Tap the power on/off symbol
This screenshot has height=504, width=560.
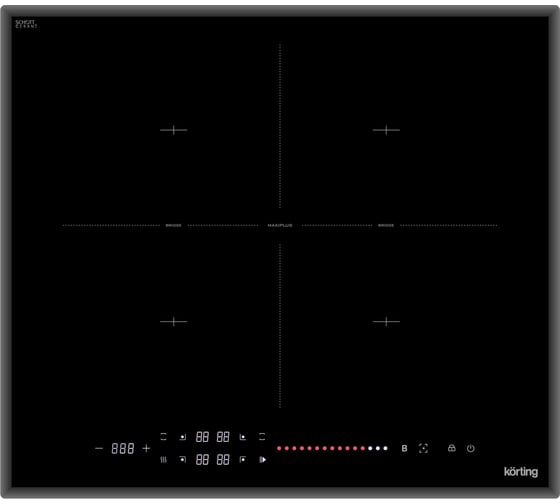click(x=470, y=448)
